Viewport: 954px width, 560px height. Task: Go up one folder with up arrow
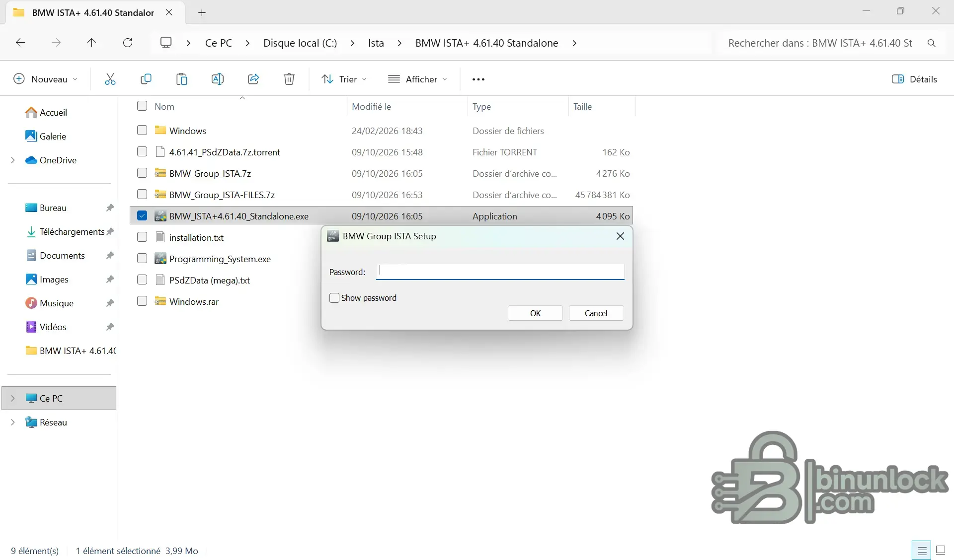(91, 43)
